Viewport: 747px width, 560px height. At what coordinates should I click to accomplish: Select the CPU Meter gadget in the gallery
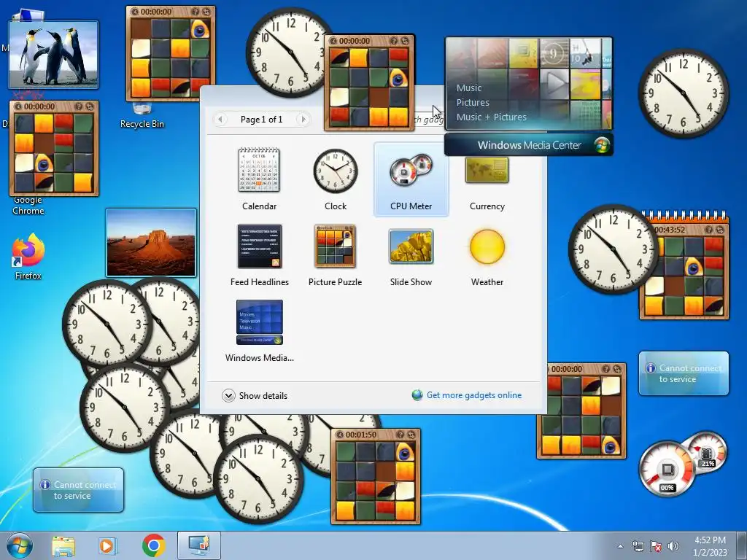click(411, 179)
